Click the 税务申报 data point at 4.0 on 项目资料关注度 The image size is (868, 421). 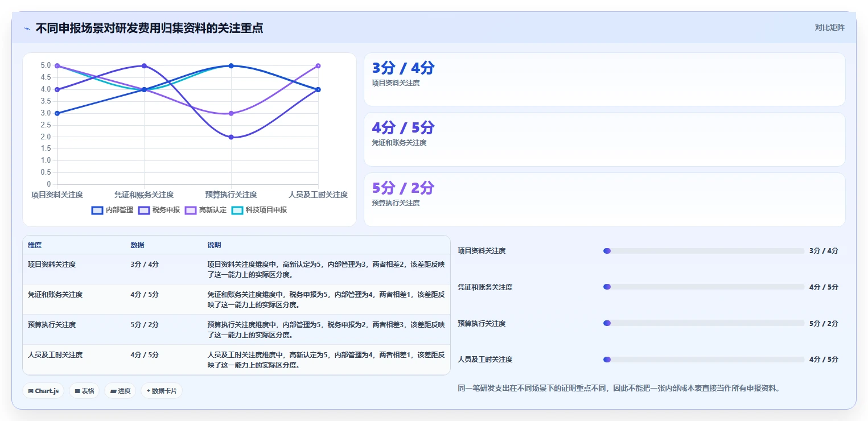click(57, 89)
